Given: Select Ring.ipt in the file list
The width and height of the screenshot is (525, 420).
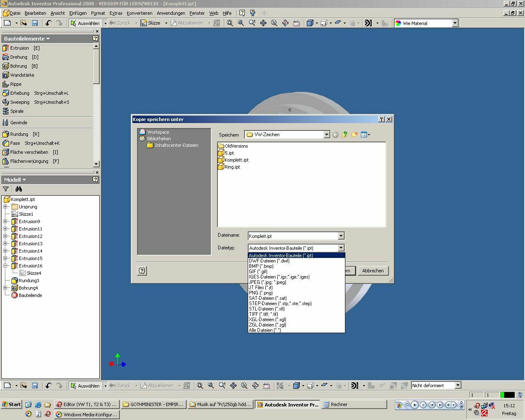Looking at the screenshot, I should [229, 167].
